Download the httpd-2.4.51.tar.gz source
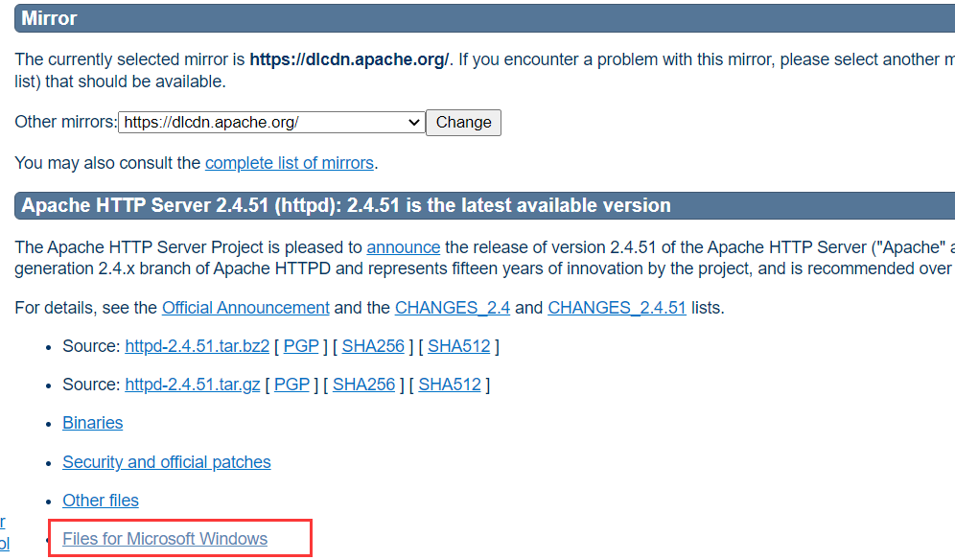Screen dimensions: 955x560 click(x=192, y=385)
